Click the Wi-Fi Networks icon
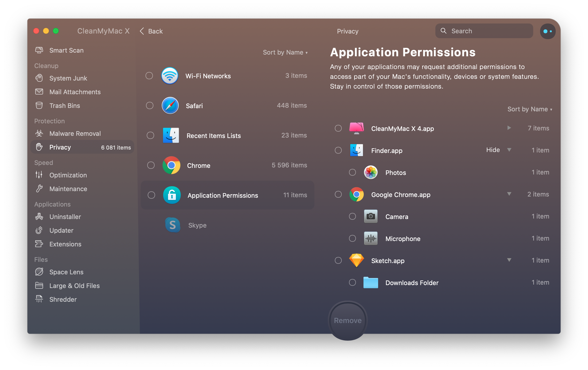The image size is (588, 370). (170, 76)
